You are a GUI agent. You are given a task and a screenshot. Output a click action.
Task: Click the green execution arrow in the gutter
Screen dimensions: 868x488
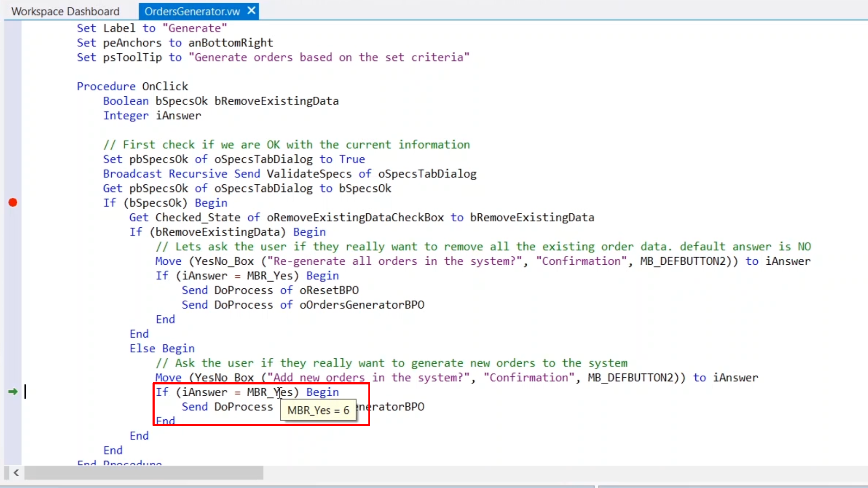tap(13, 392)
